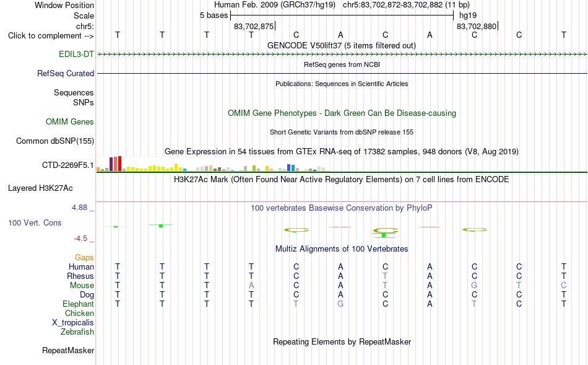Select the Rhesus alignment row label
The image size is (588, 365).
coord(80,276)
